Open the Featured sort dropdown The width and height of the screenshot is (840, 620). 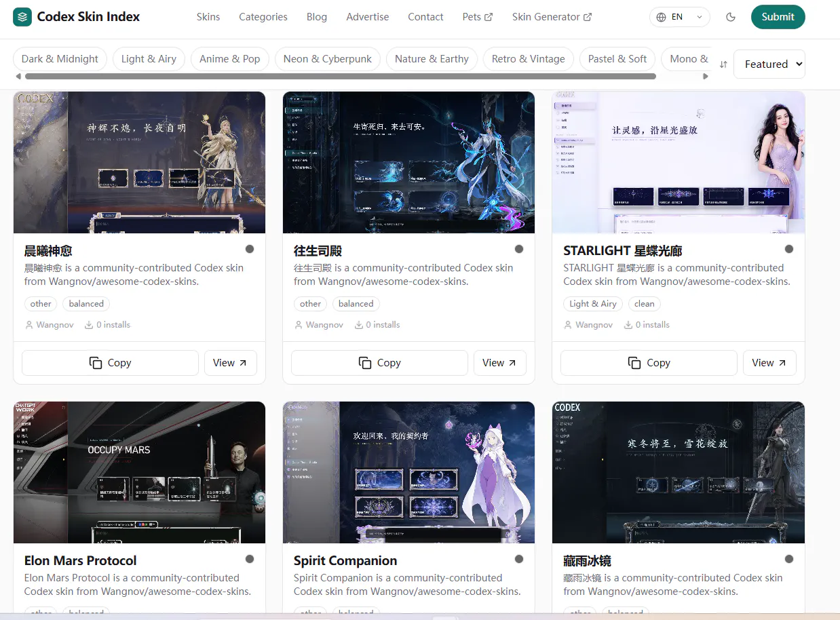pos(769,64)
